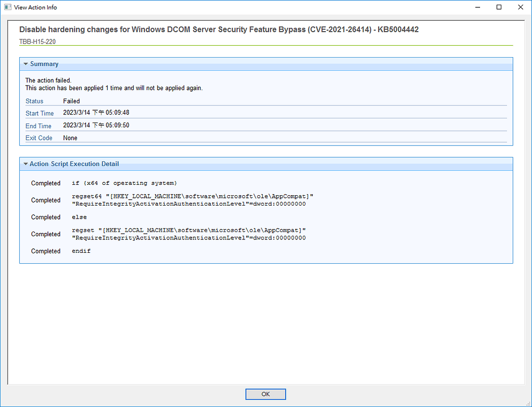
Task: Click the Summary section chevron icon
Action: pyautogui.click(x=25, y=63)
